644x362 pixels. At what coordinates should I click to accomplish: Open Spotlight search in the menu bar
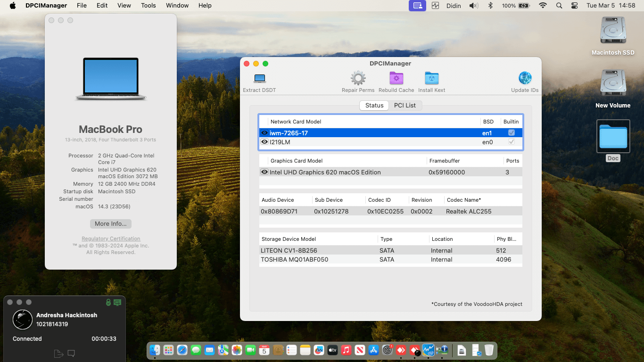point(559,6)
